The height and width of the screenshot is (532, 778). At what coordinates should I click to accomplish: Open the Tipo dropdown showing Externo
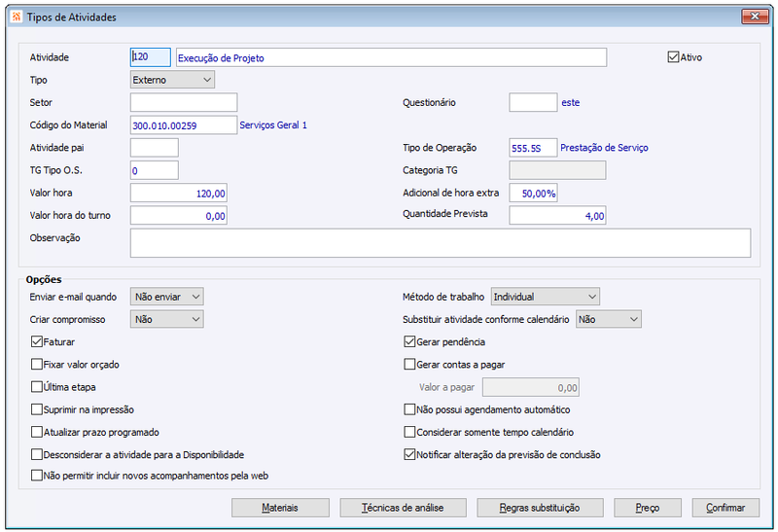tap(172, 80)
